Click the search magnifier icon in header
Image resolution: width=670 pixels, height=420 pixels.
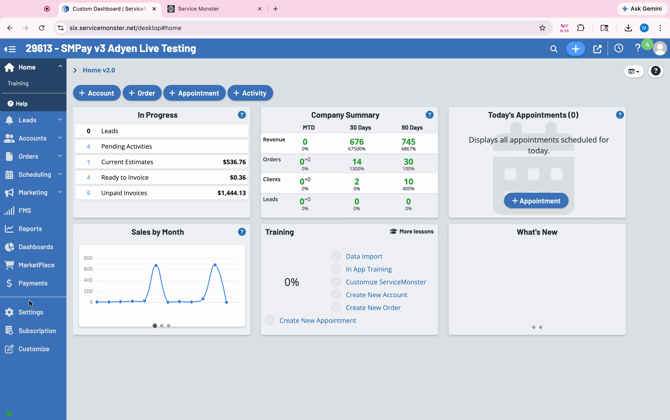[x=553, y=49]
